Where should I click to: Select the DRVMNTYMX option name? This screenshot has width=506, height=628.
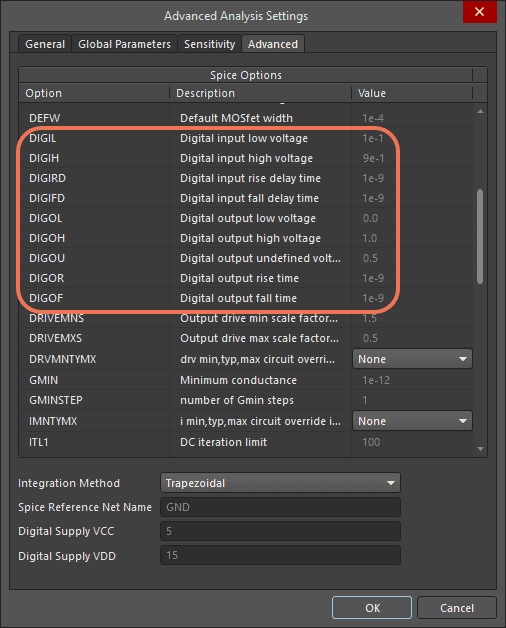point(62,359)
